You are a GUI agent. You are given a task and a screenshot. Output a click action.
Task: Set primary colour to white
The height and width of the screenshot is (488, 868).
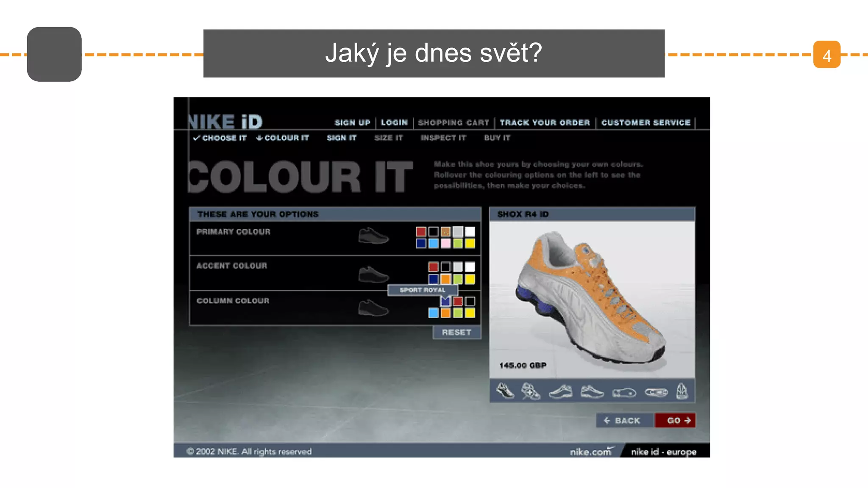click(x=470, y=232)
